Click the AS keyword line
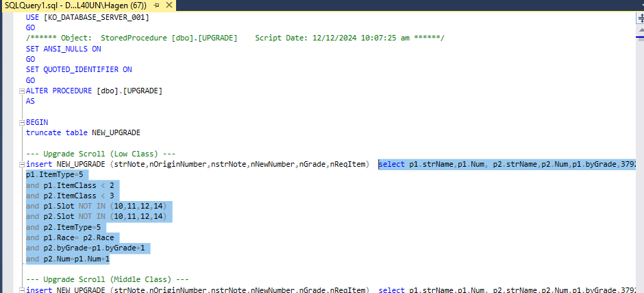The height and width of the screenshot is (293, 644). pyautogui.click(x=30, y=102)
